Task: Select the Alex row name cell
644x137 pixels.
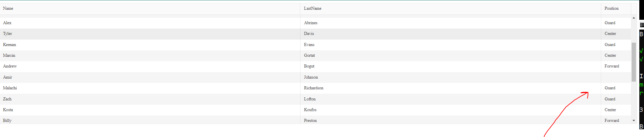Action: click(150, 23)
